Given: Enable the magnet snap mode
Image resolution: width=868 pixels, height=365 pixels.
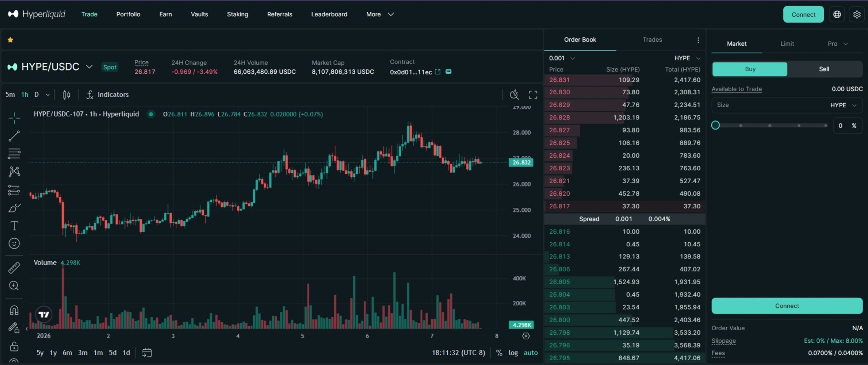Looking at the screenshot, I should 14,310.
